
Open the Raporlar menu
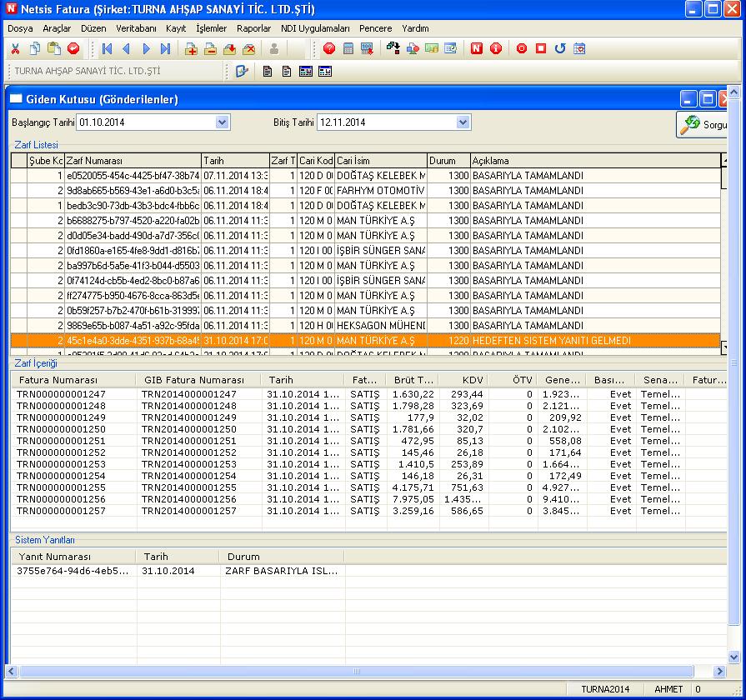pos(253,28)
